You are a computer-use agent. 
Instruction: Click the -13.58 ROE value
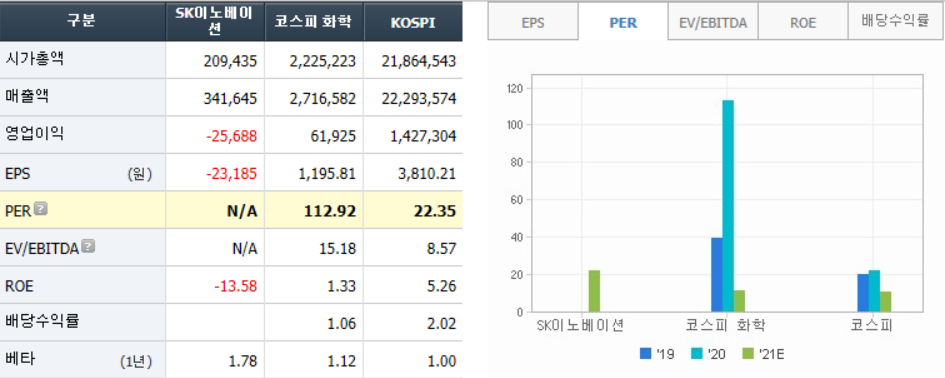click(236, 286)
